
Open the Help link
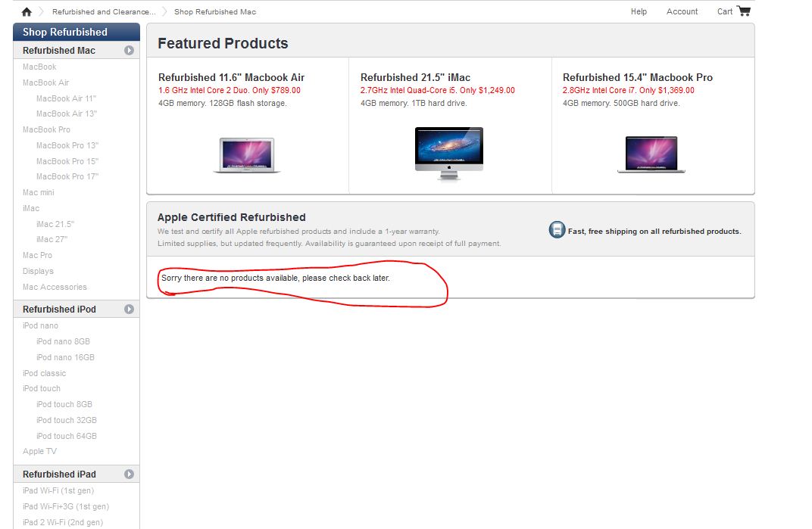[x=639, y=11]
